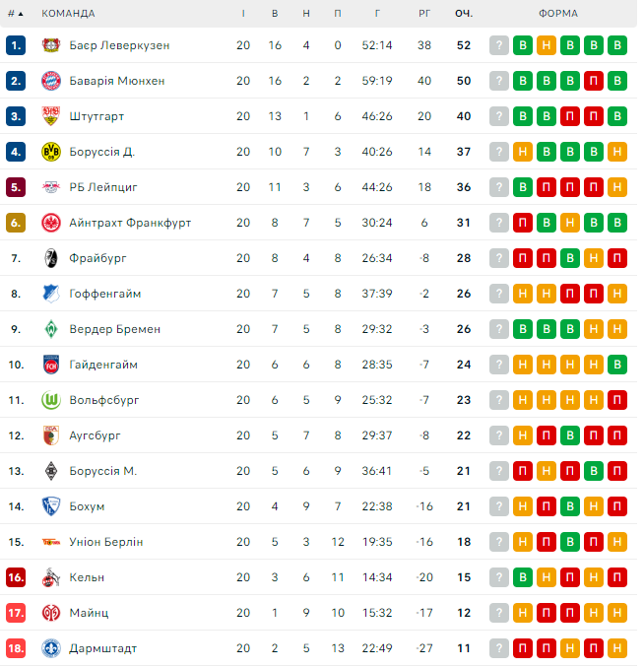Click the Eintracht Frankfurt eagle crest
This screenshot has width=644, height=668.
pyautogui.click(x=51, y=223)
